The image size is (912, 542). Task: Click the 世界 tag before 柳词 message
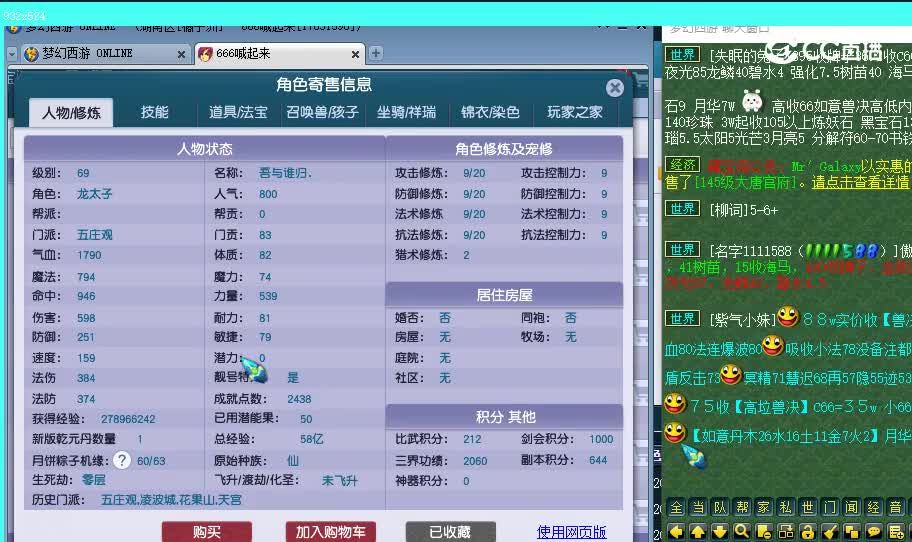coord(683,208)
